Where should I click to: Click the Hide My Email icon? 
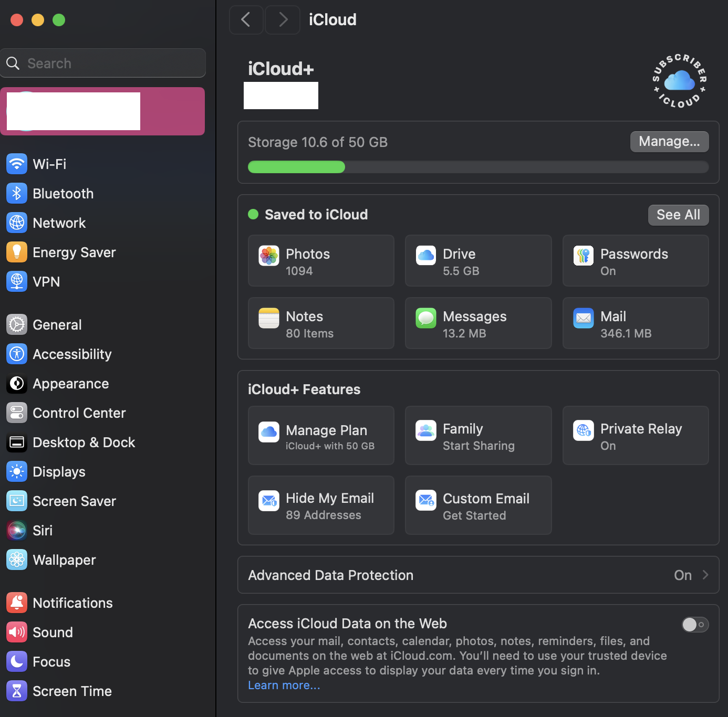269,500
